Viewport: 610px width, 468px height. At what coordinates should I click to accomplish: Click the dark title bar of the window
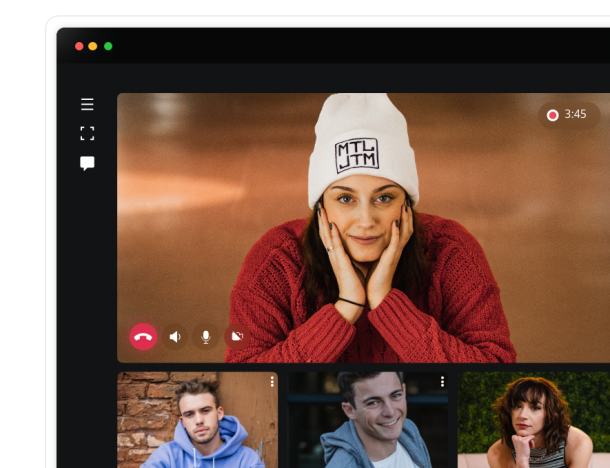350,46
